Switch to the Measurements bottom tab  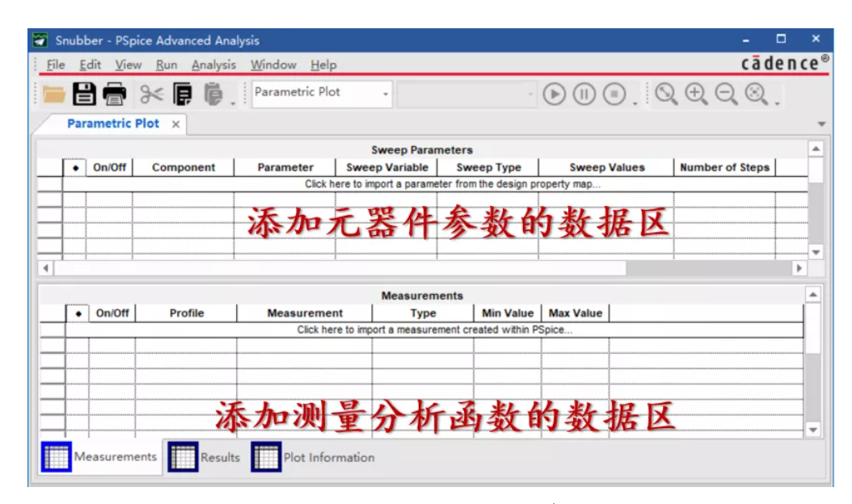click(101, 457)
